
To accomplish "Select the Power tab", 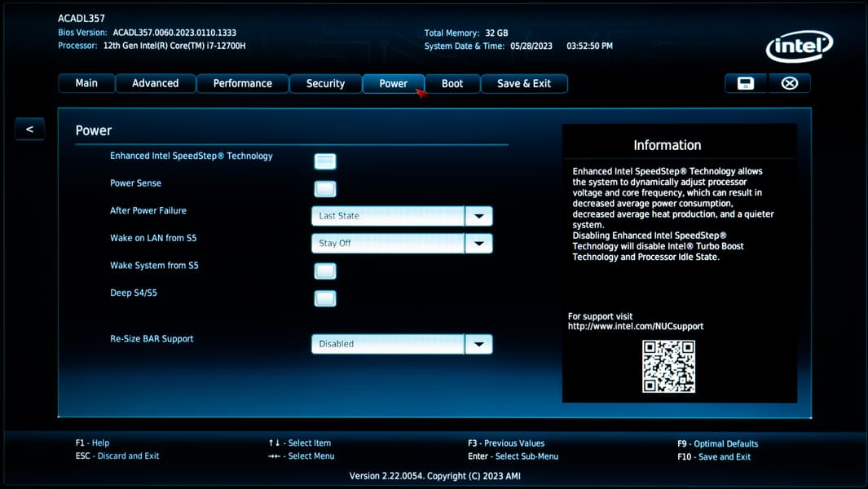I will point(393,83).
